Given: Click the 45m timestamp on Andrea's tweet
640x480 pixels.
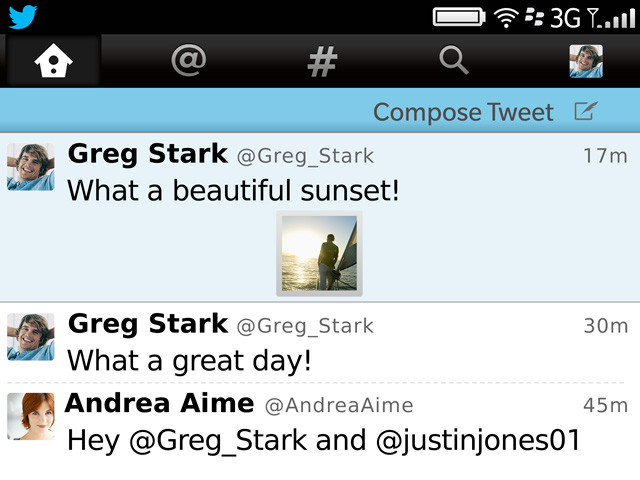Looking at the screenshot, I should click(606, 406).
